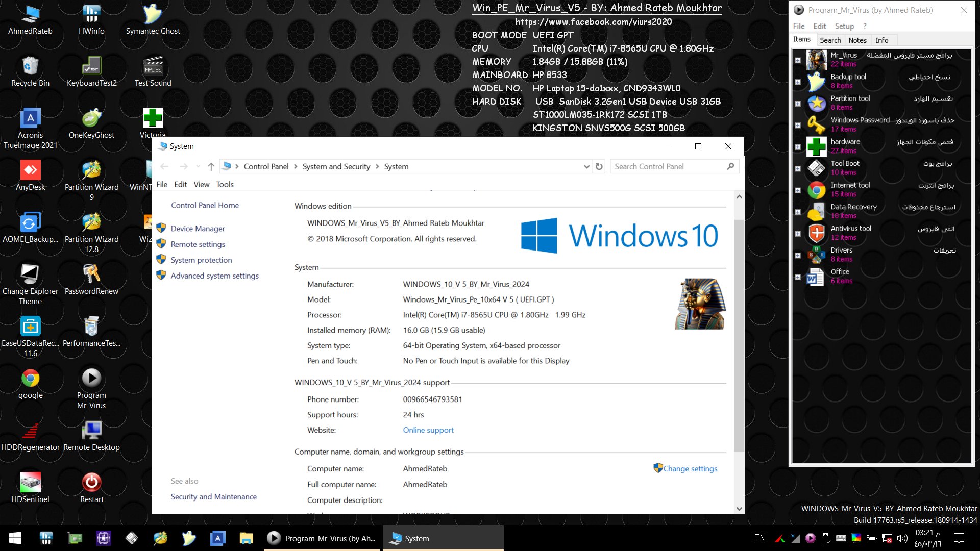Open Security and Maintenance link
980x551 pixels.
(213, 496)
